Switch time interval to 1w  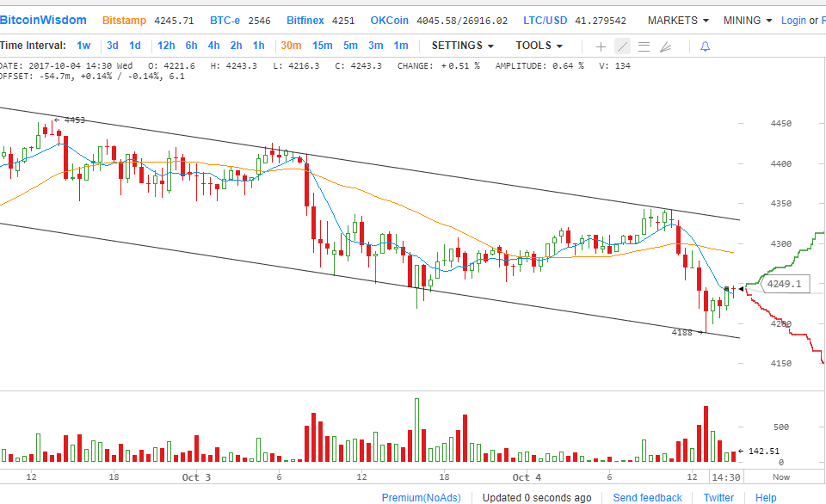(x=83, y=46)
